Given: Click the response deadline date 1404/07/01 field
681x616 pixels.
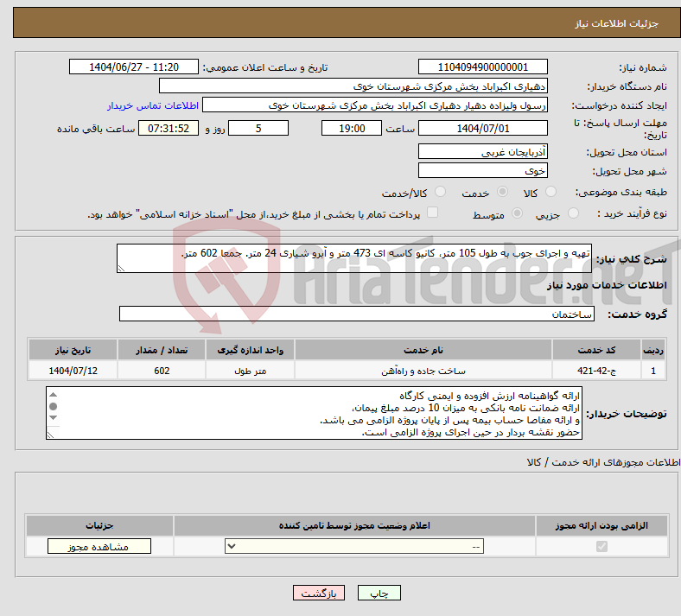Looking at the screenshot, I should click(x=482, y=128).
